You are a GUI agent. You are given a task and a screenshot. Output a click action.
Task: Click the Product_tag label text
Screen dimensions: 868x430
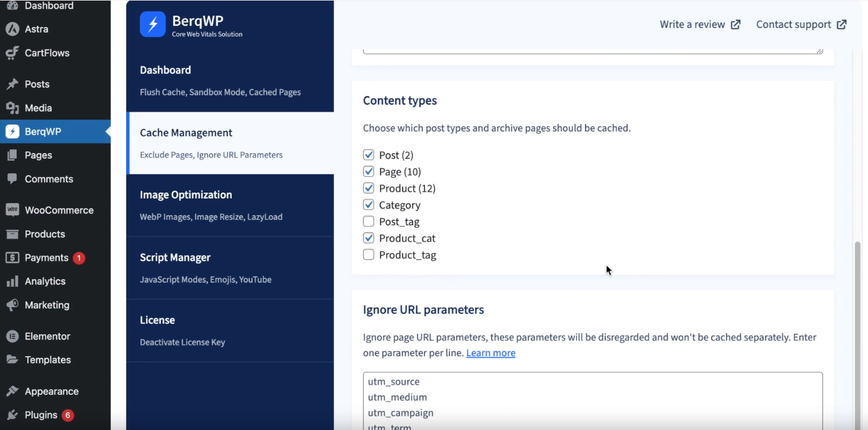tap(407, 255)
